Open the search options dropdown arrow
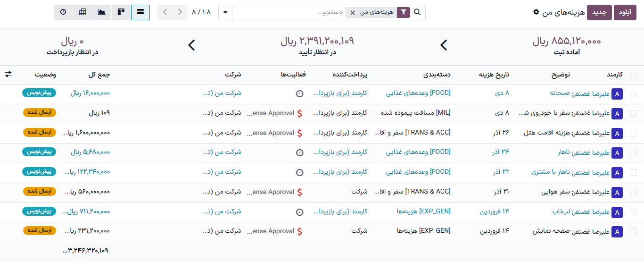The image size is (644, 262). tap(225, 12)
